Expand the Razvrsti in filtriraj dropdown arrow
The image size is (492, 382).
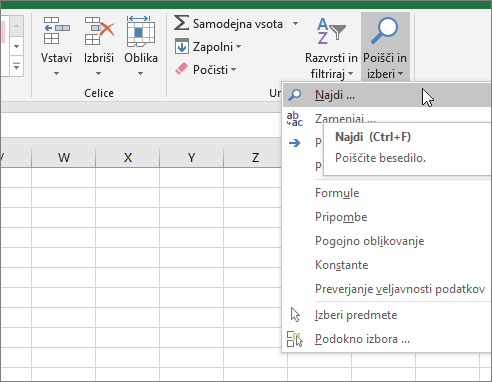pyautogui.click(x=350, y=73)
